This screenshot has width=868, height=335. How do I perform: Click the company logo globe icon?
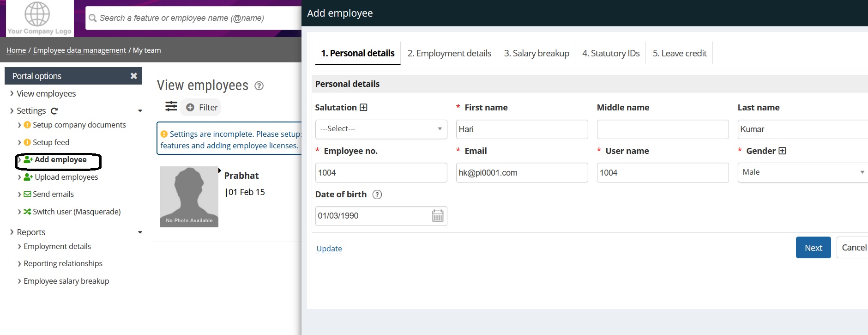(x=37, y=14)
